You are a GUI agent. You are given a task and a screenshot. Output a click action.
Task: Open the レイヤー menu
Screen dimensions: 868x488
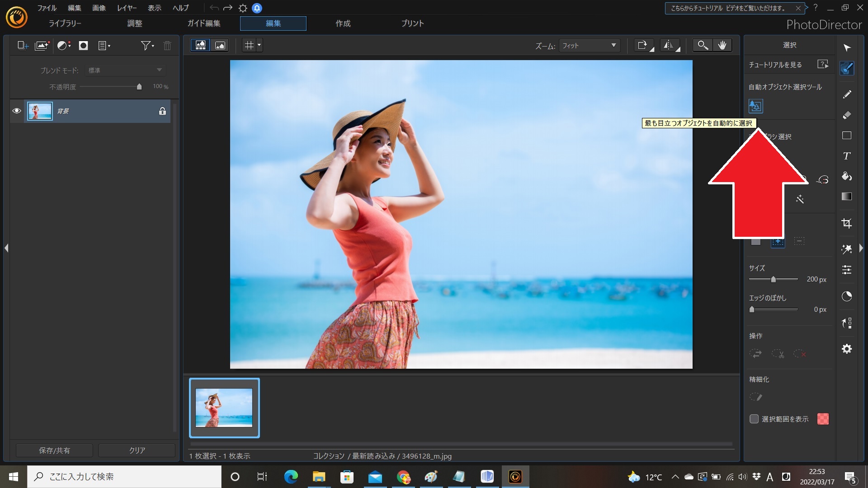(127, 8)
